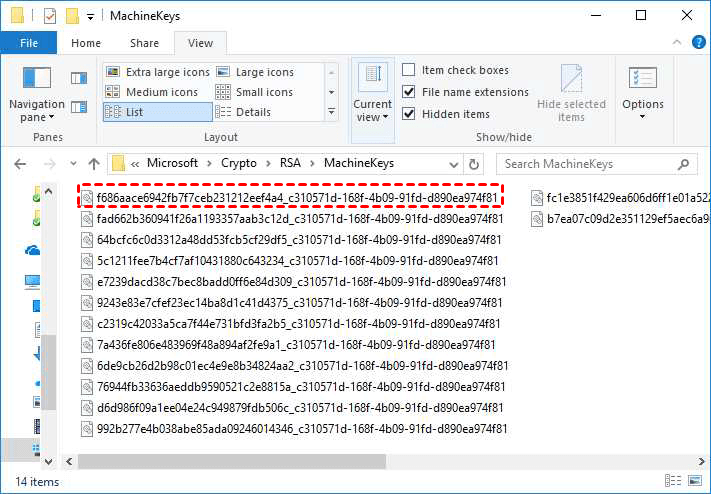Select file starting with c2319c42033a
711x494 pixels.
[291, 323]
